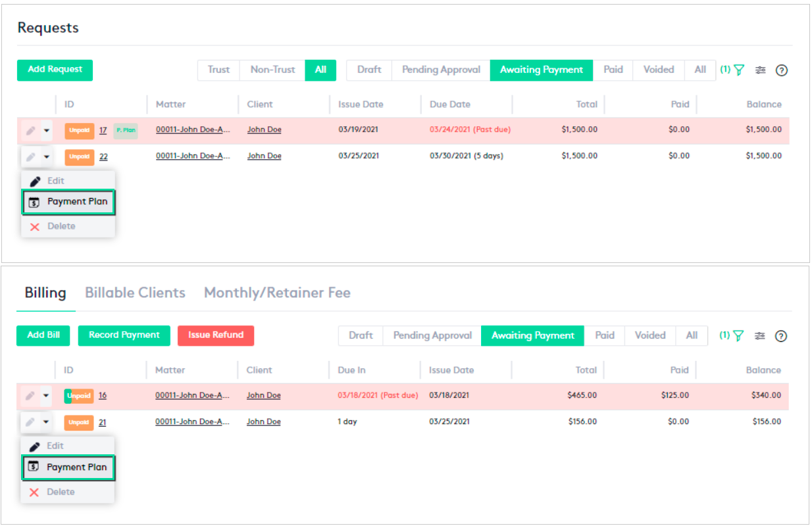Open column settings sliders icon in Requests

click(x=761, y=70)
